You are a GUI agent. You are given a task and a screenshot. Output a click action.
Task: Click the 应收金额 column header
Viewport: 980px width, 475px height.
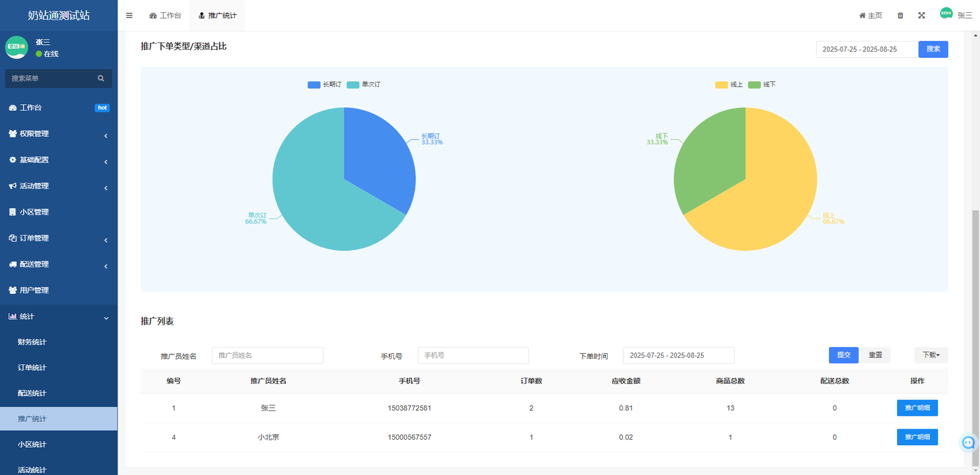point(626,381)
